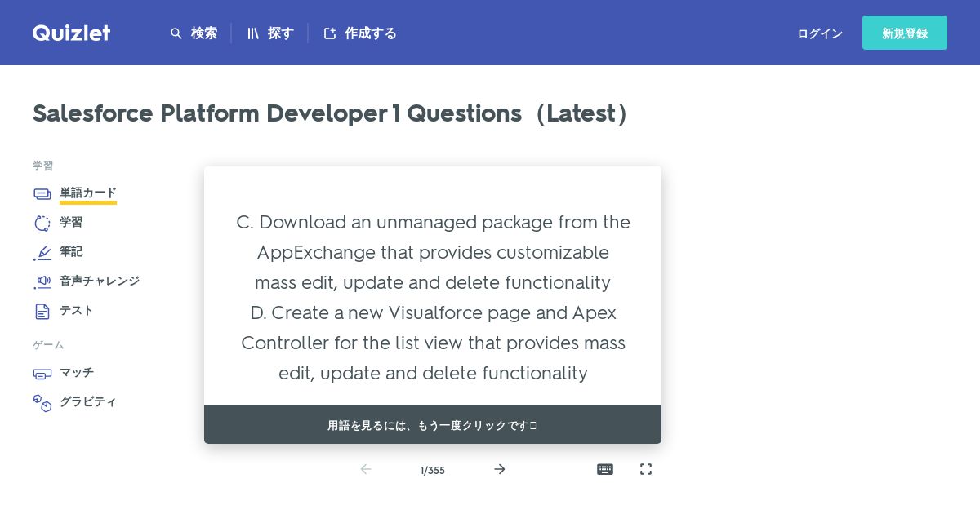Click the 検索 search label
The width and height of the screenshot is (980, 514).
pyautogui.click(x=204, y=33)
